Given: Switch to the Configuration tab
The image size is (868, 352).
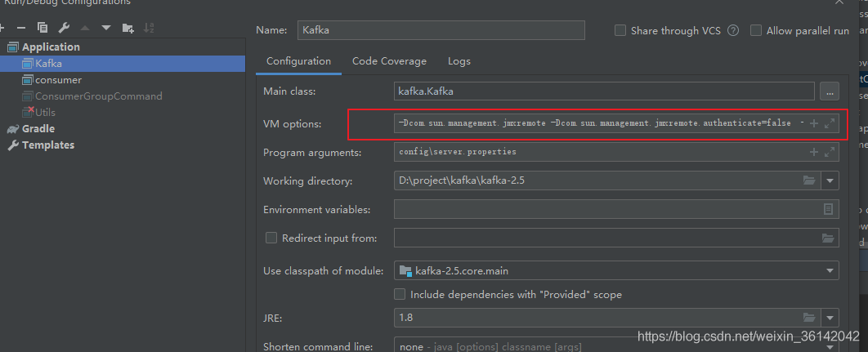Looking at the screenshot, I should pyautogui.click(x=298, y=61).
